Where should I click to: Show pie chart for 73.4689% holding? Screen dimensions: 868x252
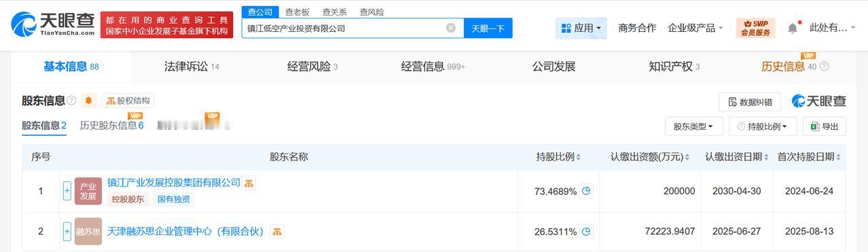(586, 191)
